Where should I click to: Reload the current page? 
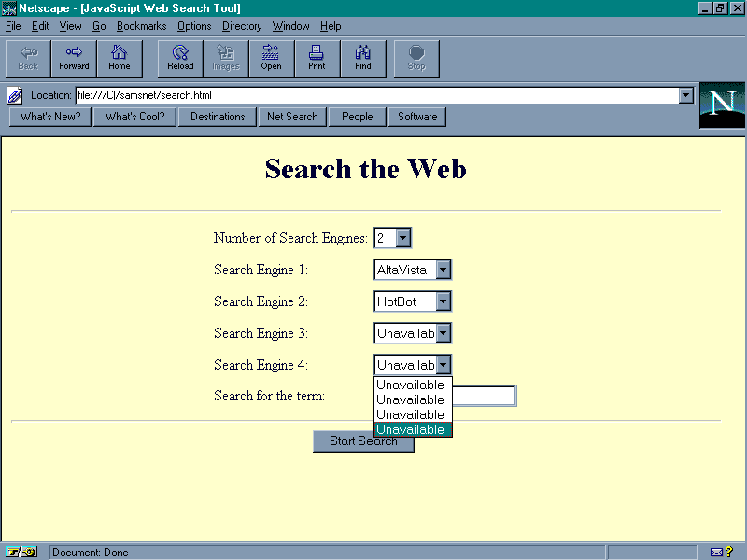coord(180,58)
